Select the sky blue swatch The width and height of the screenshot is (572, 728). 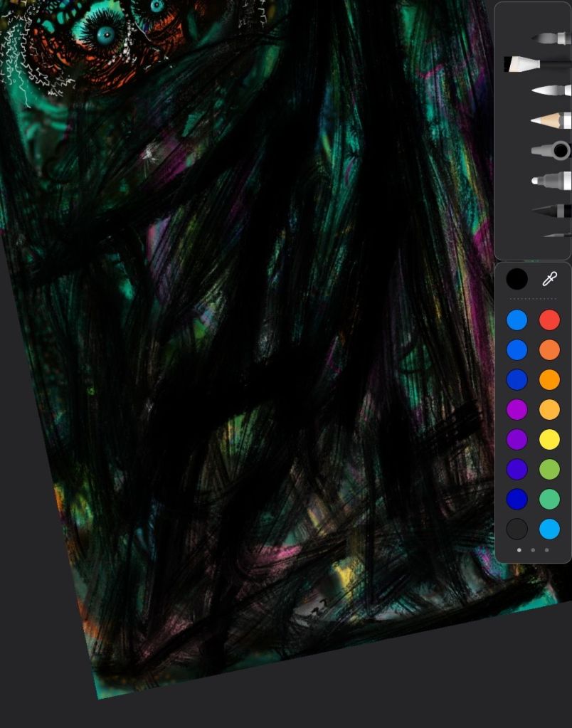pyautogui.click(x=549, y=529)
